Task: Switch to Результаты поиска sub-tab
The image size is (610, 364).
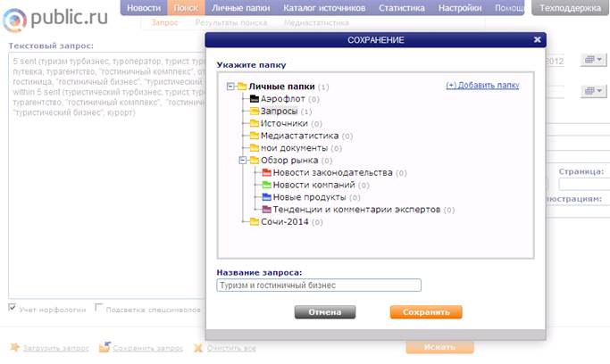Action: click(x=231, y=23)
